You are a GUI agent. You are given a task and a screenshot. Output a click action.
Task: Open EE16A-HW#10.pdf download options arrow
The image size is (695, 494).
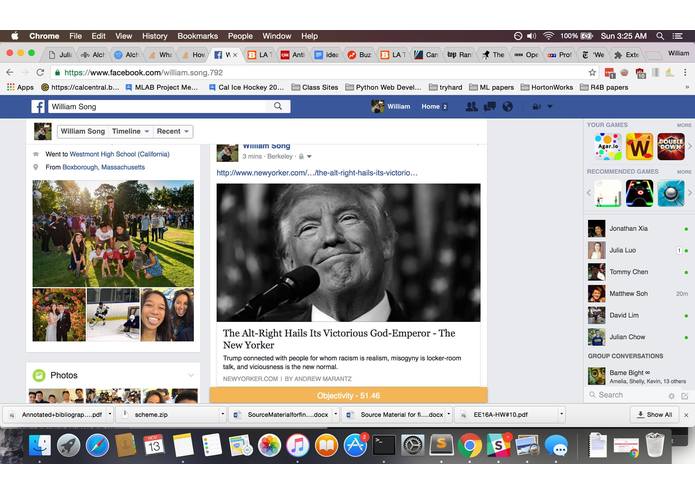tap(561, 414)
